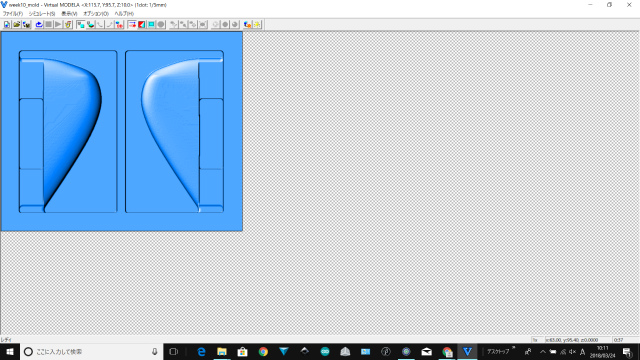Screen dimensions: 640x360
Task: Open Microsoft Store from the taskbar
Action: (x=242, y=351)
